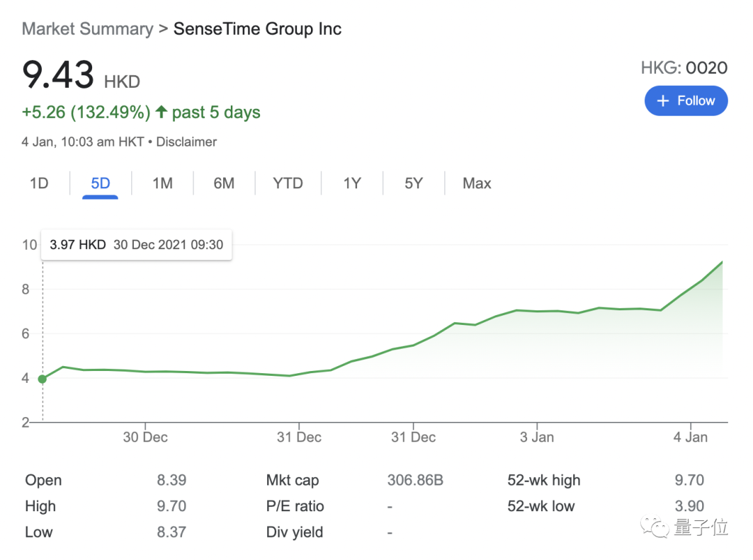Viewport: 753px width, 560px height.
Task: Click the green data point marker on chart
Action: pos(43,379)
